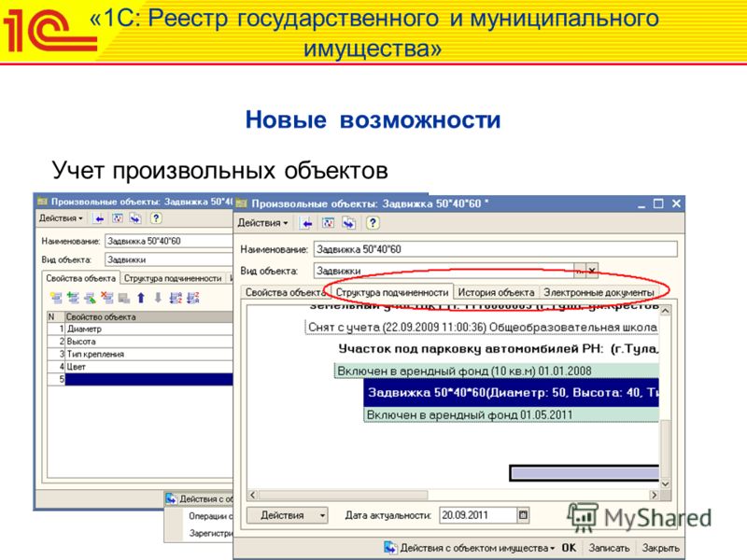Image resolution: width=747 pixels, height=560 pixels.
Task: Select Диаметр row in properties list
Action: point(141,329)
